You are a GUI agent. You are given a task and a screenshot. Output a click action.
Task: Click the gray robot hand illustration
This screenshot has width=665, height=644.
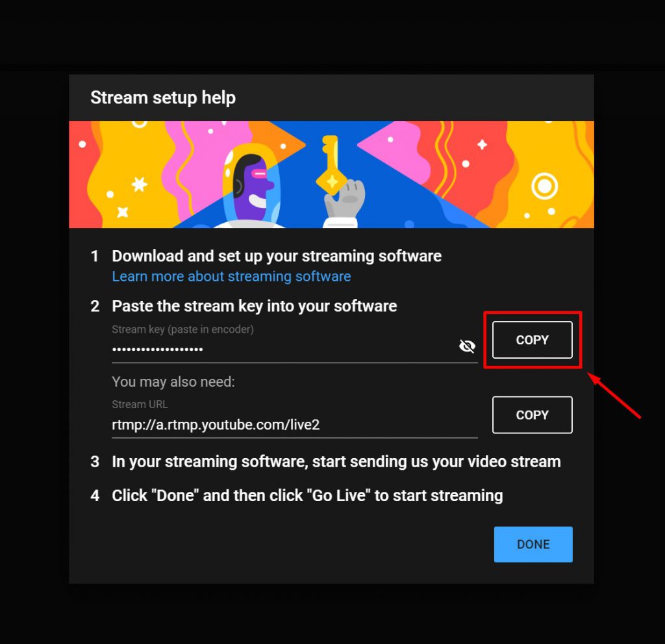coord(344,201)
